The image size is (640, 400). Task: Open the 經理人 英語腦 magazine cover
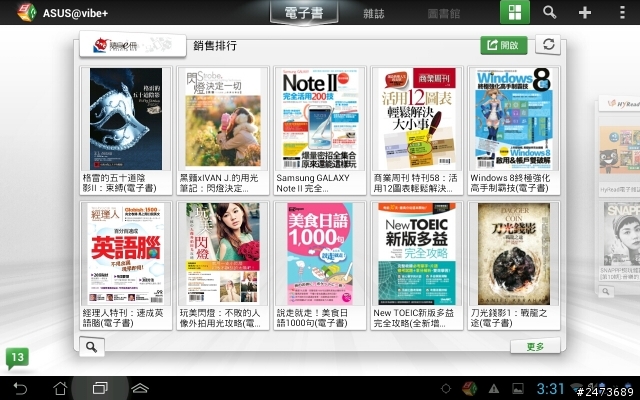pyautogui.click(x=126, y=253)
